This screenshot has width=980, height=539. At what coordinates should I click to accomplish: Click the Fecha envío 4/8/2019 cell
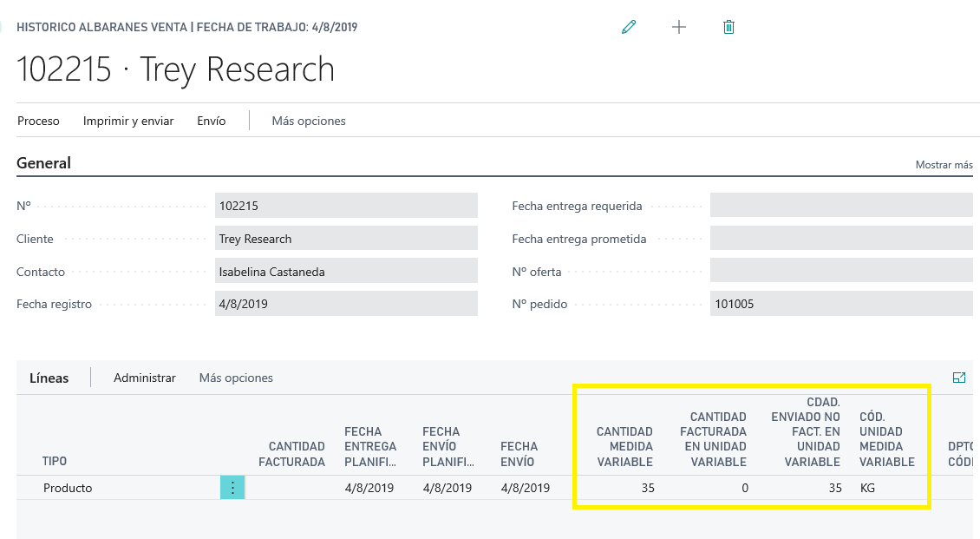pyautogui.click(x=526, y=488)
